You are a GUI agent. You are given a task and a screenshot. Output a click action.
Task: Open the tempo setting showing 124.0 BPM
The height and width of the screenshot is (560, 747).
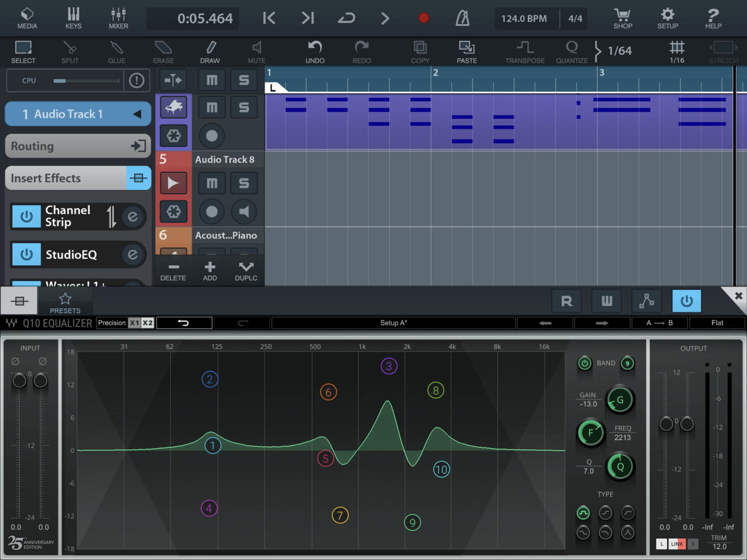[524, 19]
